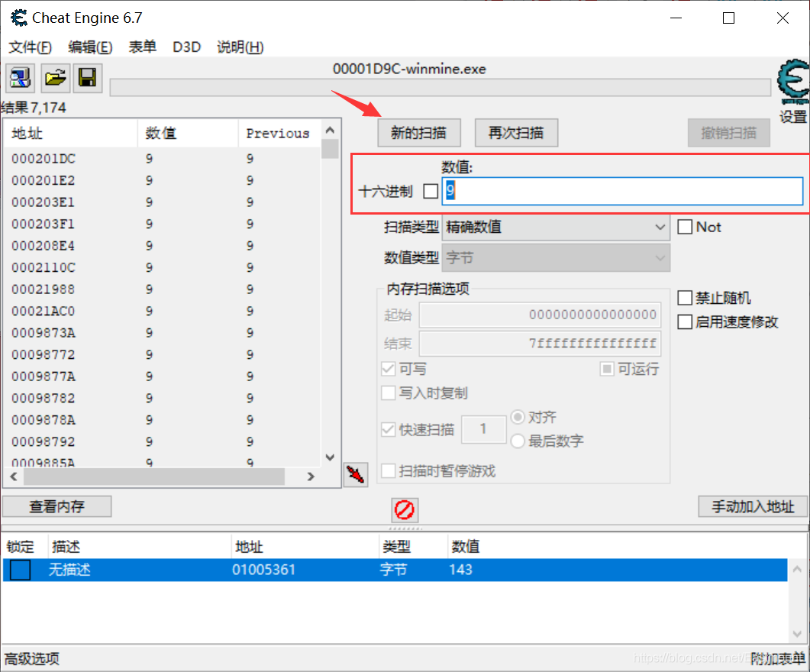Select result address 000208E4
This screenshot has height=672, width=810.
[x=44, y=246]
